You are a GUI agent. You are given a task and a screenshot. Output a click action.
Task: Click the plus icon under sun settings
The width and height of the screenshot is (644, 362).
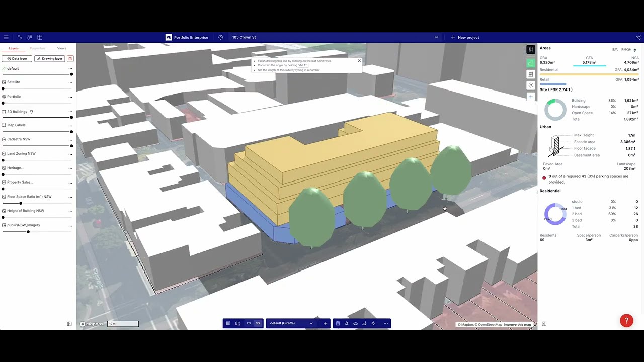point(531,96)
